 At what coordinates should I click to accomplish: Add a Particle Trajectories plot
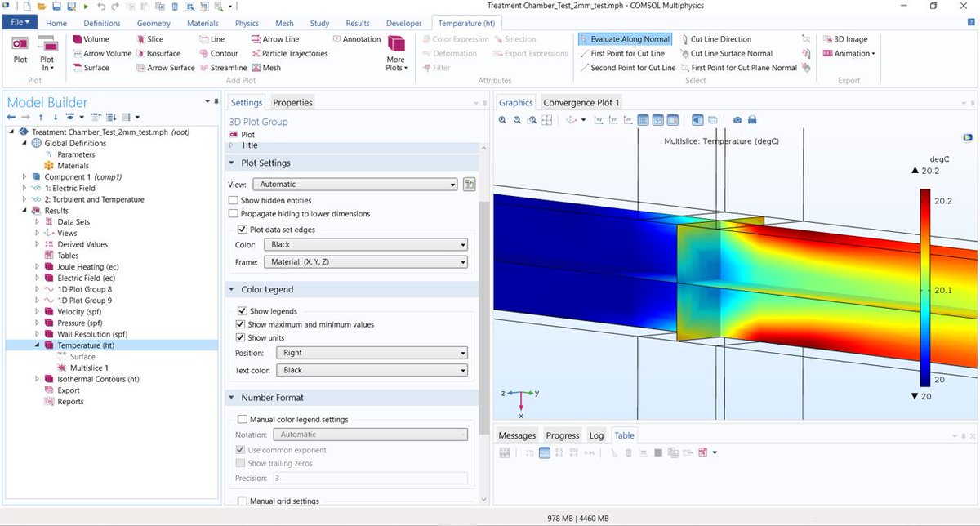point(289,53)
